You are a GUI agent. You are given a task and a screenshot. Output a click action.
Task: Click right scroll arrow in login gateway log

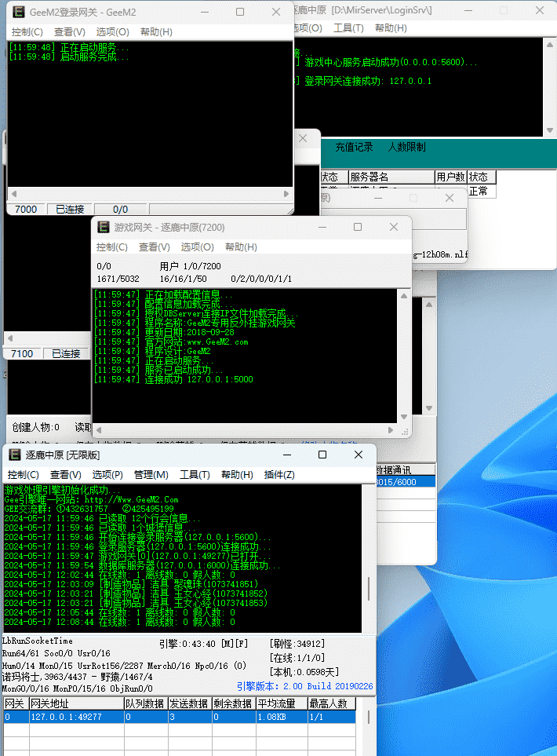click(286, 194)
